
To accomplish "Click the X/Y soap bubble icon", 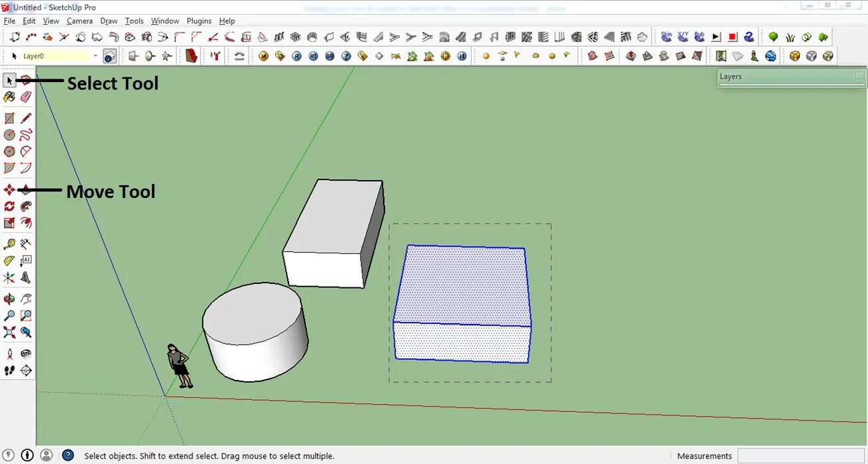I will point(683,37).
